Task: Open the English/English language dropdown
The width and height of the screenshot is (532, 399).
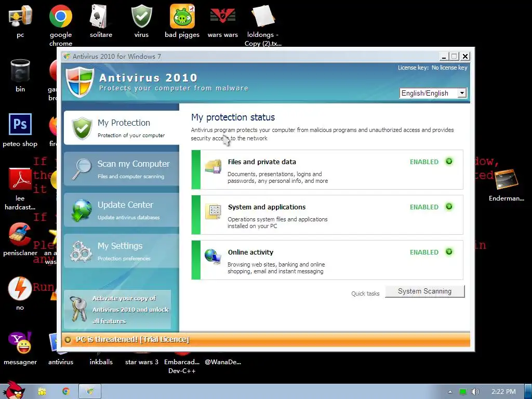Action: pos(433,93)
